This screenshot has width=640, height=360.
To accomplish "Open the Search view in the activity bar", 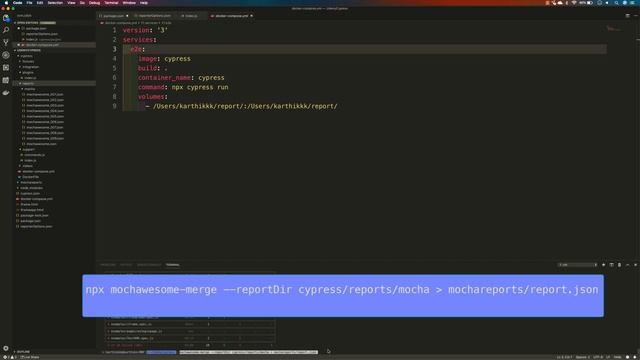I will pos(6,30).
